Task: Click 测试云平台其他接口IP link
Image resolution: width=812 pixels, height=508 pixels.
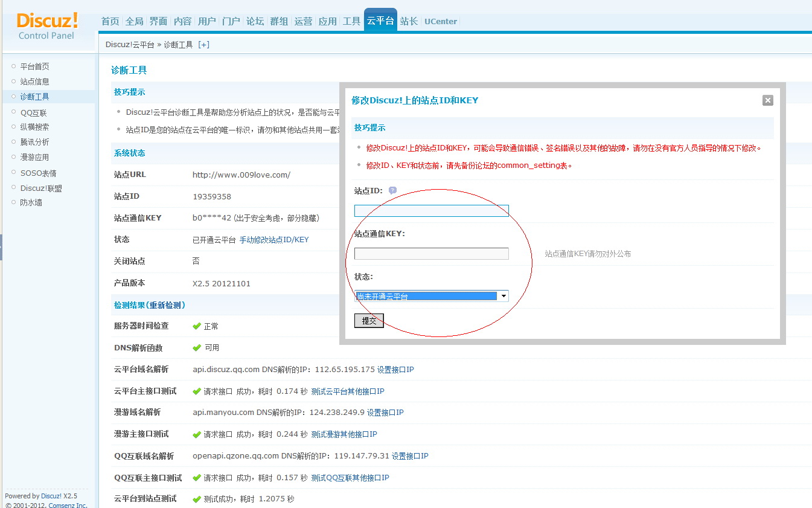Action: [348, 391]
